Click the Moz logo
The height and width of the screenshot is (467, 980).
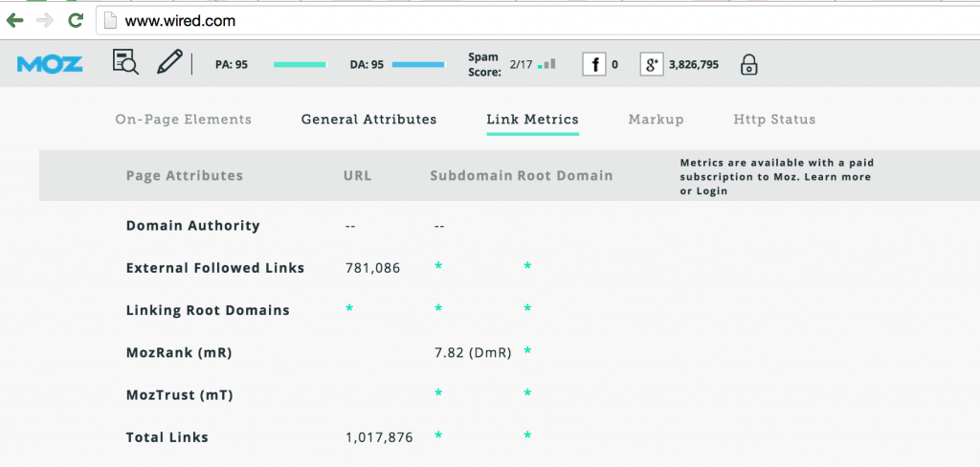[50, 64]
